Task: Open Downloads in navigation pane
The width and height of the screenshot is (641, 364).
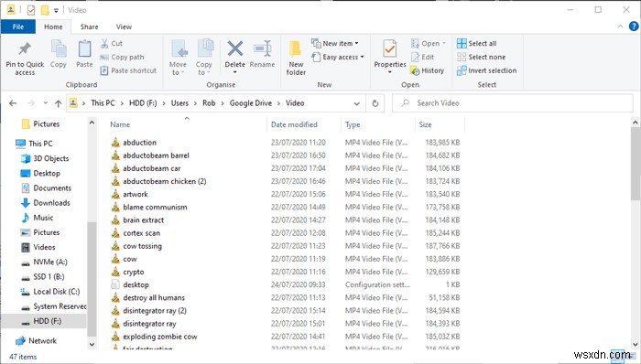Action: coord(46,203)
